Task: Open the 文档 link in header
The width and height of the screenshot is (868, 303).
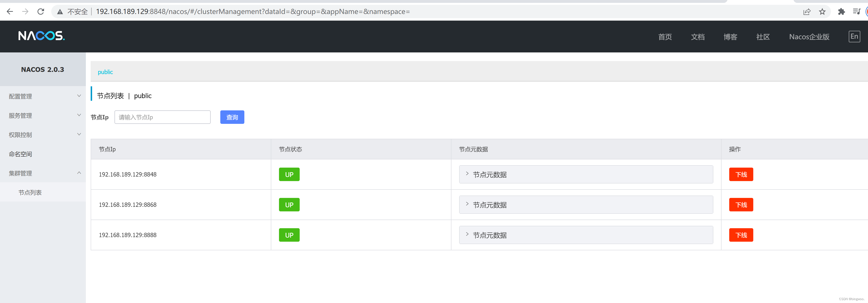Action: point(697,37)
